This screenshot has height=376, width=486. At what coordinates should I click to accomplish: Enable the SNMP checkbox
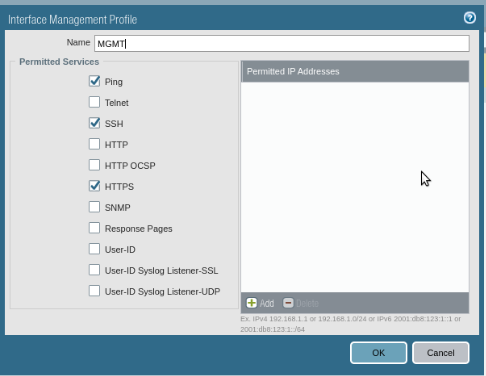coord(94,207)
